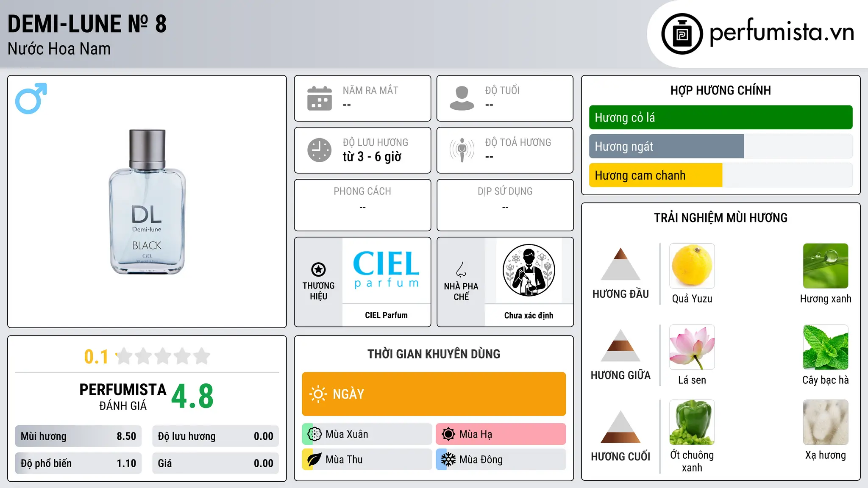Click the calendar icon for release year
The image size is (868, 488).
point(320,98)
